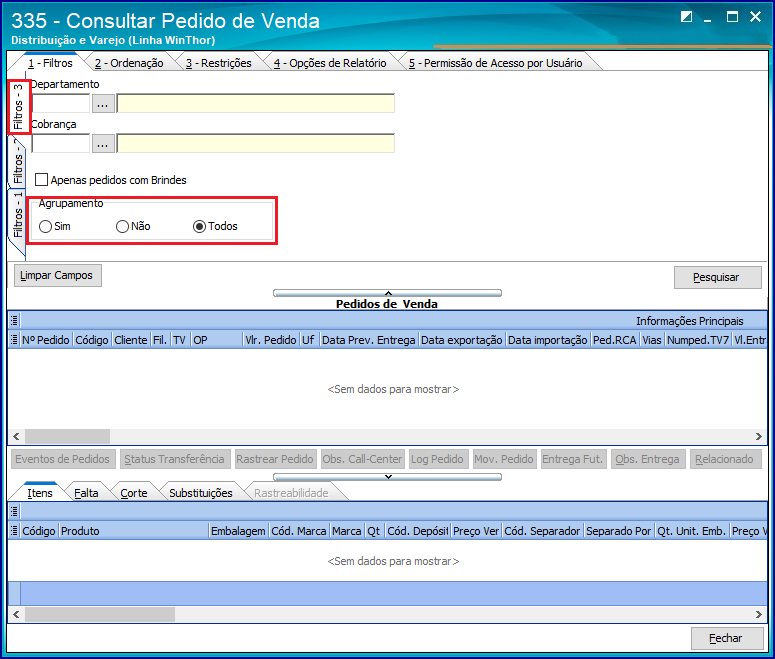The width and height of the screenshot is (775, 659).
Task: Click Eventos de Pedidos button
Action: click(63, 459)
